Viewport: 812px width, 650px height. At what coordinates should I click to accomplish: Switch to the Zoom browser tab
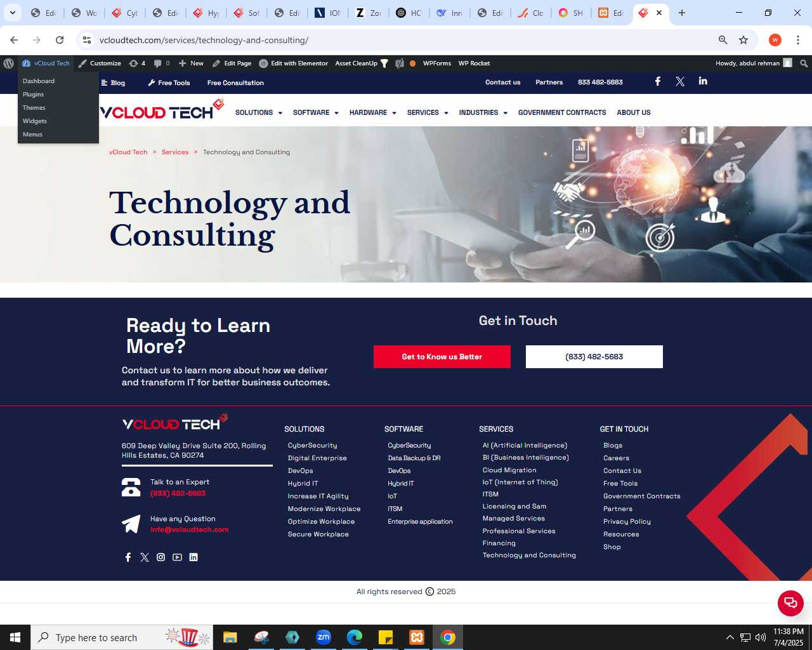[x=369, y=13]
